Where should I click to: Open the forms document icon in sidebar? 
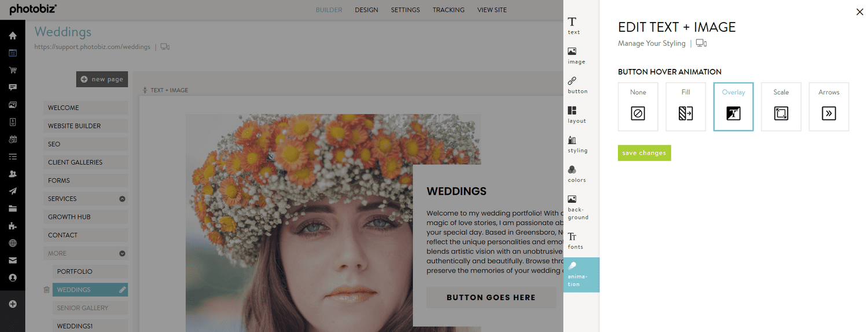(x=13, y=122)
